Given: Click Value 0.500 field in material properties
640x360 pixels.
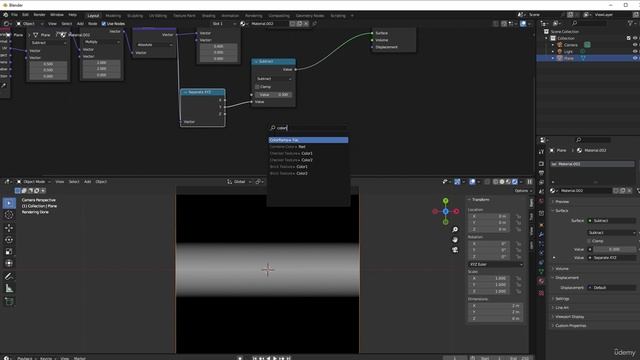Looking at the screenshot, I should [x=614, y=249].
